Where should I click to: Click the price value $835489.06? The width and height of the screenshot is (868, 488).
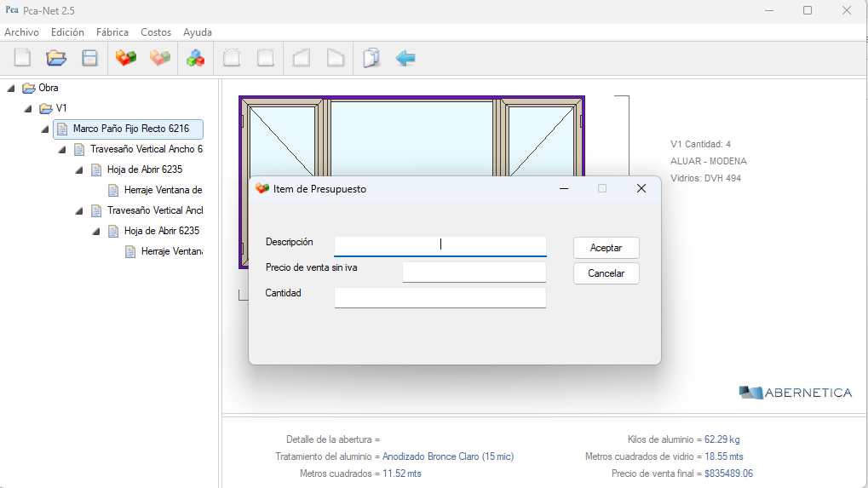(x=728, y=474)
